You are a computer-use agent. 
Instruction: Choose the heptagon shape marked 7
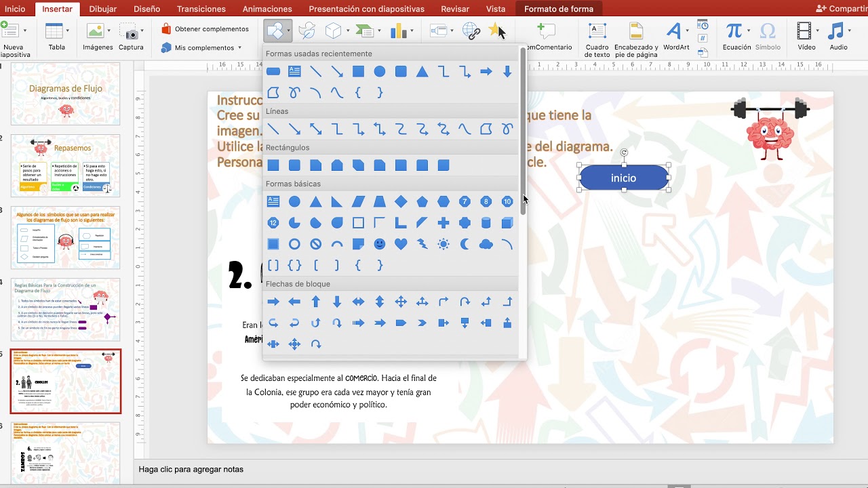pos(465,201)
